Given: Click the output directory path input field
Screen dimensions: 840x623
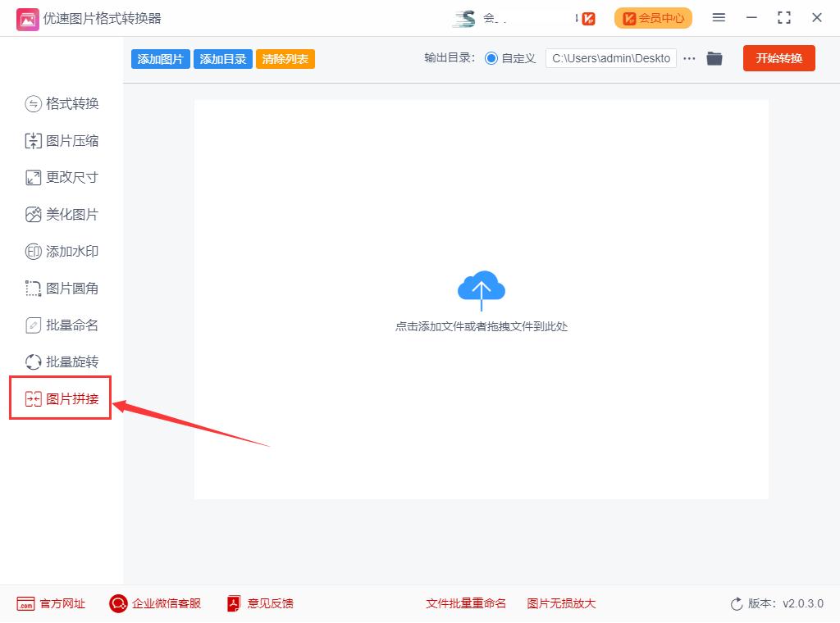Looking at the screenshot, I should click(611, 58).
